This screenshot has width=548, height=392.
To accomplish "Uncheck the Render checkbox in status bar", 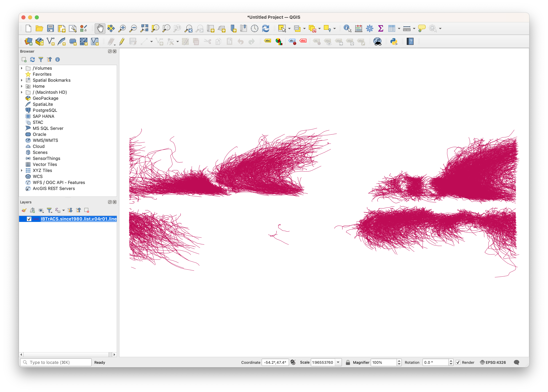I will click(458, 362).
